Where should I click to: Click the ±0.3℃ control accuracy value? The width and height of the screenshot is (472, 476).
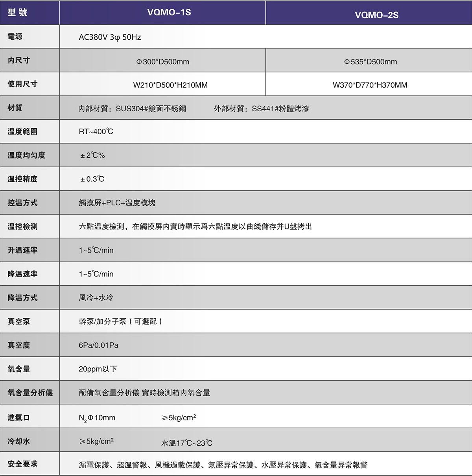(92, 179)
